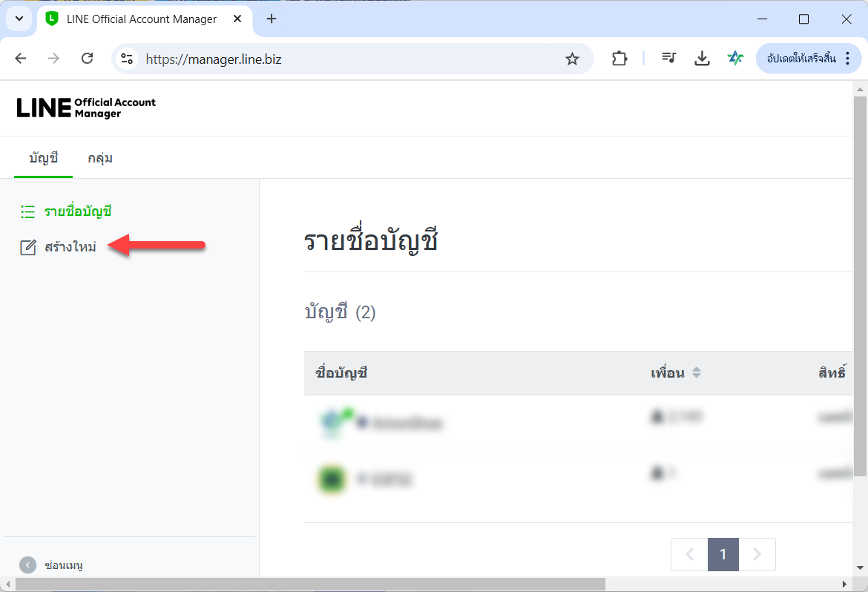
Task: Maximize the browser window
Action: [803, 19]
